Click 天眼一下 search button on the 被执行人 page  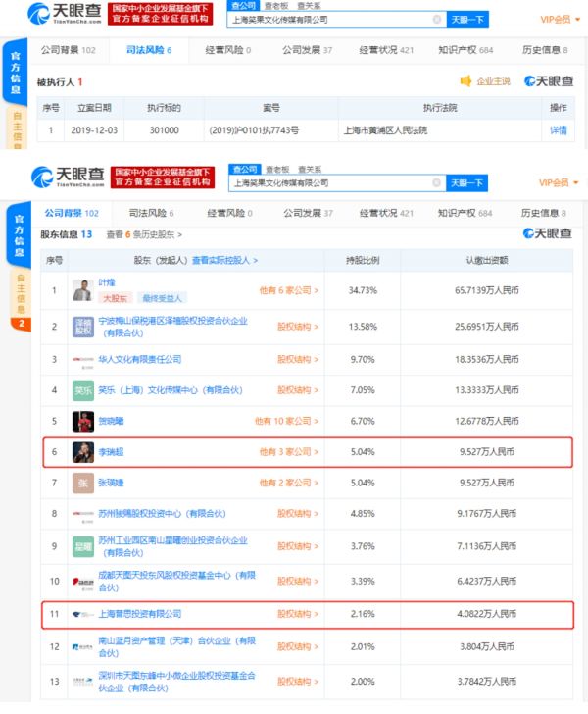click(467, 20)
